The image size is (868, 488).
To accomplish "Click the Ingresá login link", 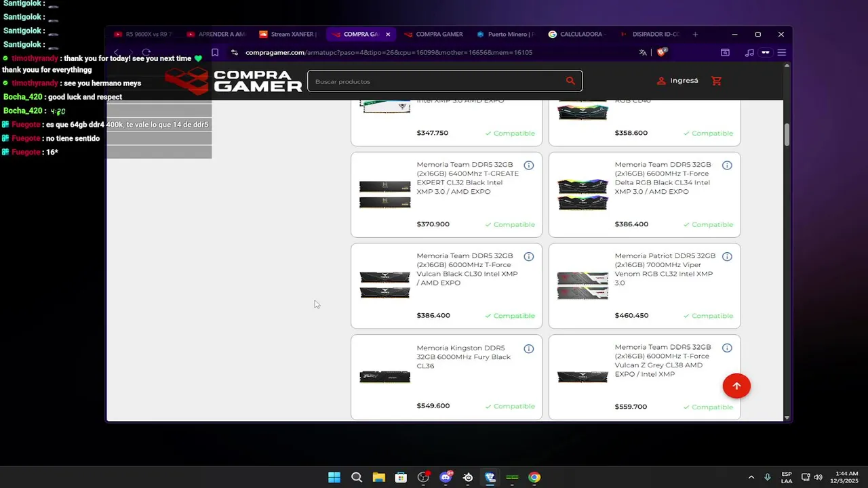I will [x=677, y=81].
